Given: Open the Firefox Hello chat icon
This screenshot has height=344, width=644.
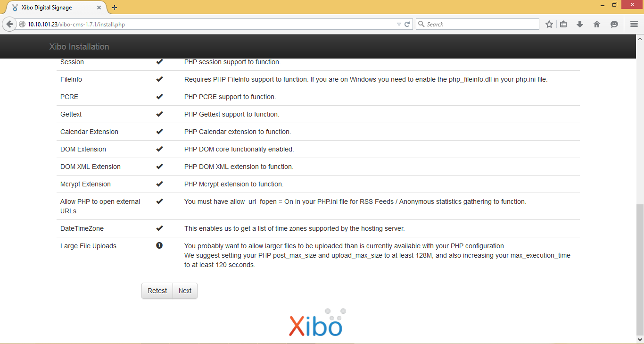Looking at the screenshot, I should (613, 24).
